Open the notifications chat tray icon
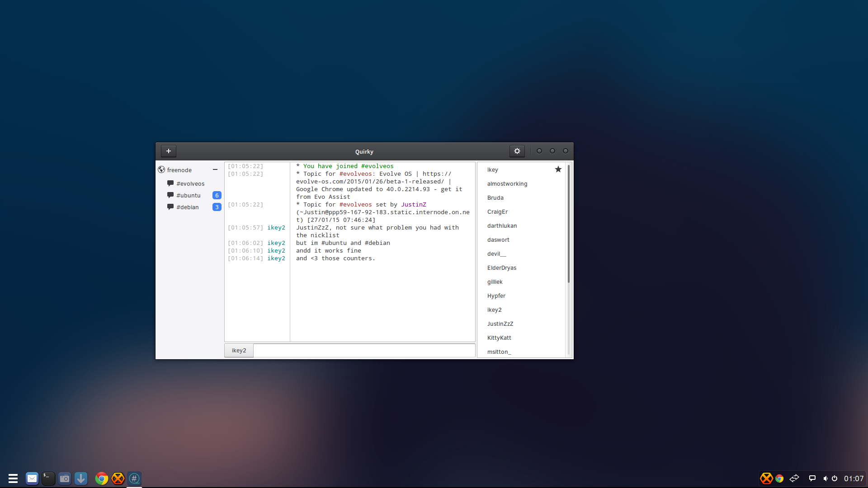868x488 pixels. (x=812, y=479)
